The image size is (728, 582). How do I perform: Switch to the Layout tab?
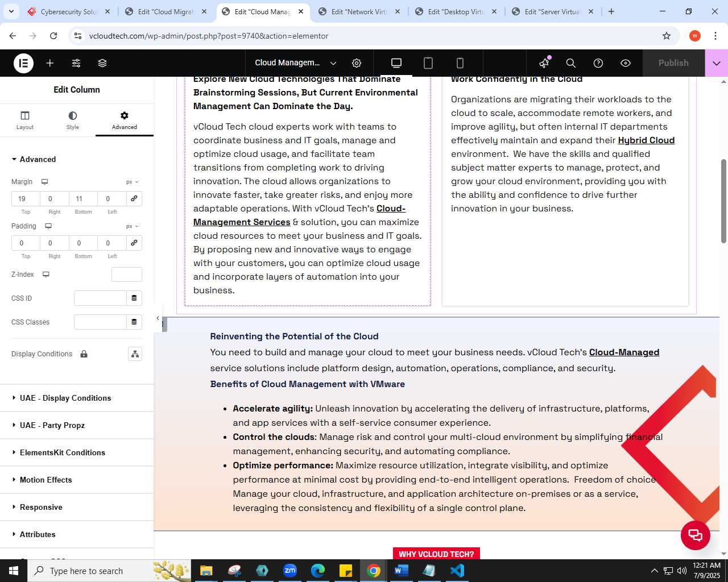(x=25, y=120)
